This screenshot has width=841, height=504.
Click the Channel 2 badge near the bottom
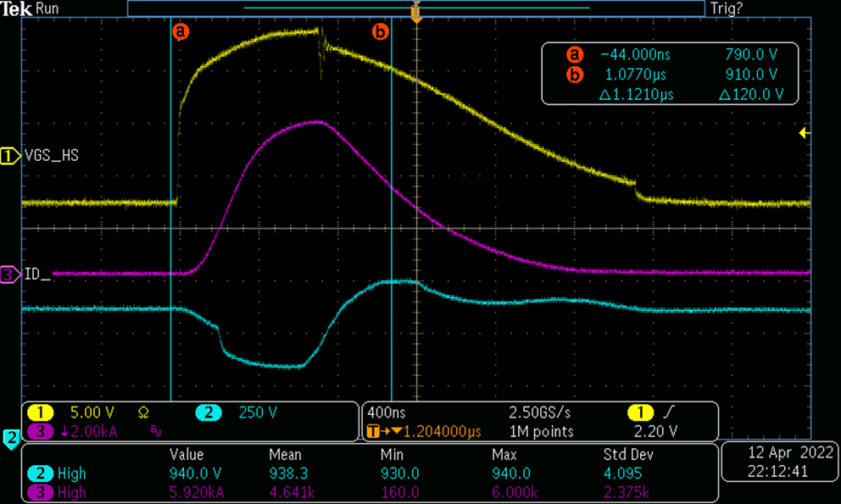click(11, 440)
